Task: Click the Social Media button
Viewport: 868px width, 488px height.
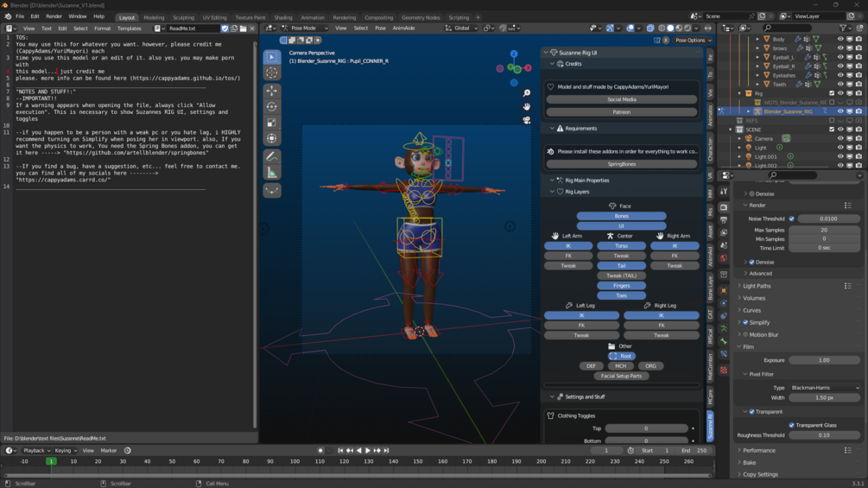Action: click(x=621, y=99)
